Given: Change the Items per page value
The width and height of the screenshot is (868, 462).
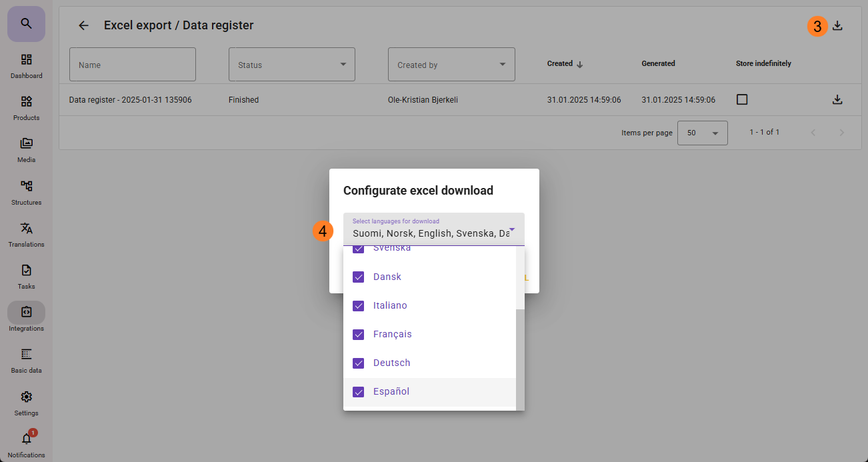Looking at the screenshot, I should (702, 133).
